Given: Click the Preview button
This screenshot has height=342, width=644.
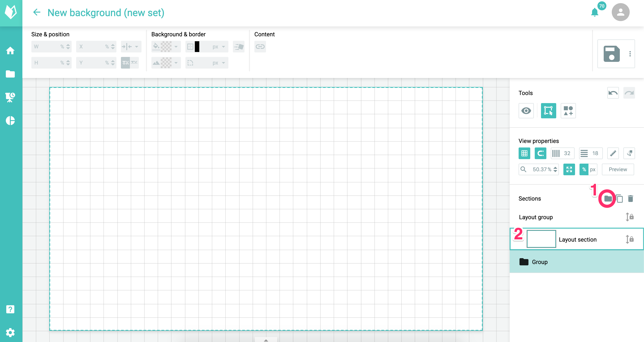Looking at the screenshot, I should point(618,169).
